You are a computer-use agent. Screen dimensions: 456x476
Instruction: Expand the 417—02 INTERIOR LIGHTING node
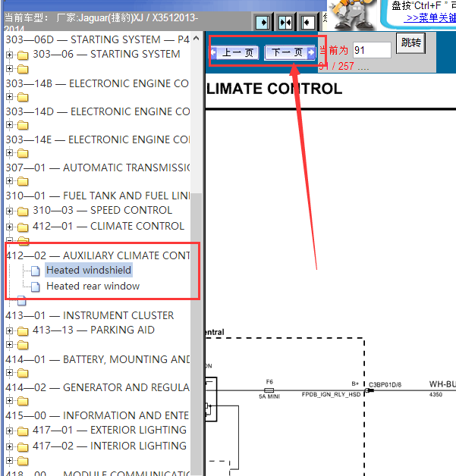[x=9, y=447]
